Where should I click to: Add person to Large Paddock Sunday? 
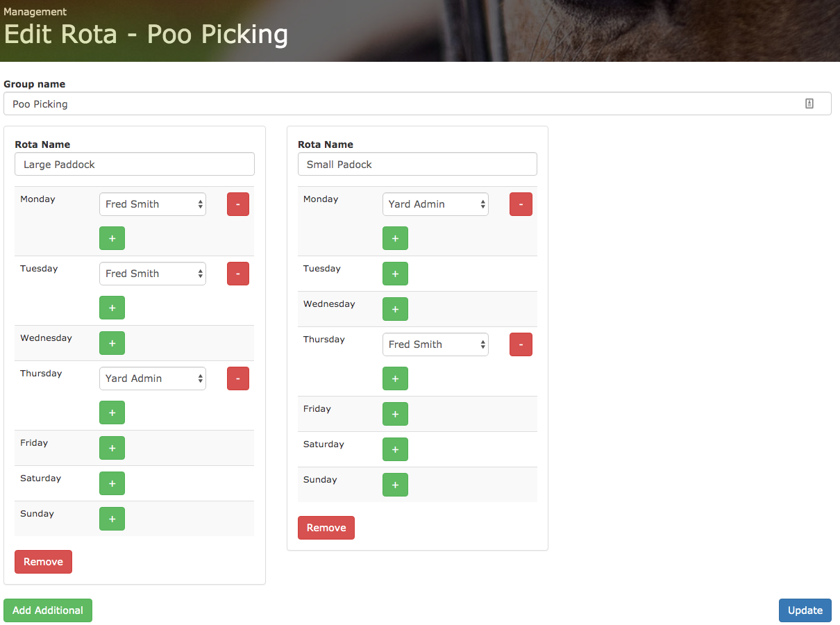(x=112, y=519)
